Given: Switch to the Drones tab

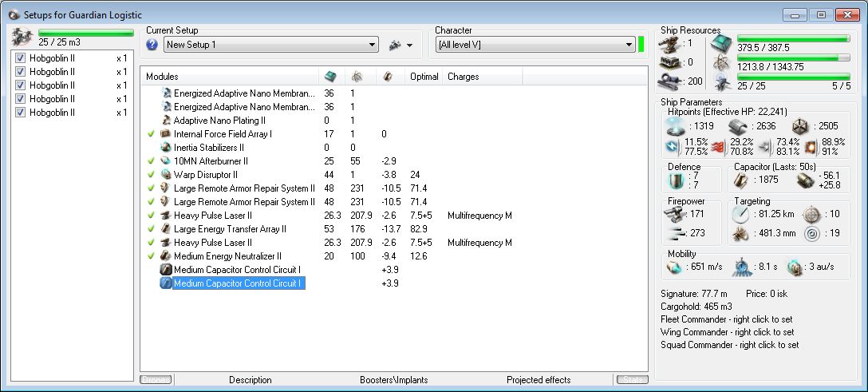Looking at the screenshot, I should (x=156, y=380).
